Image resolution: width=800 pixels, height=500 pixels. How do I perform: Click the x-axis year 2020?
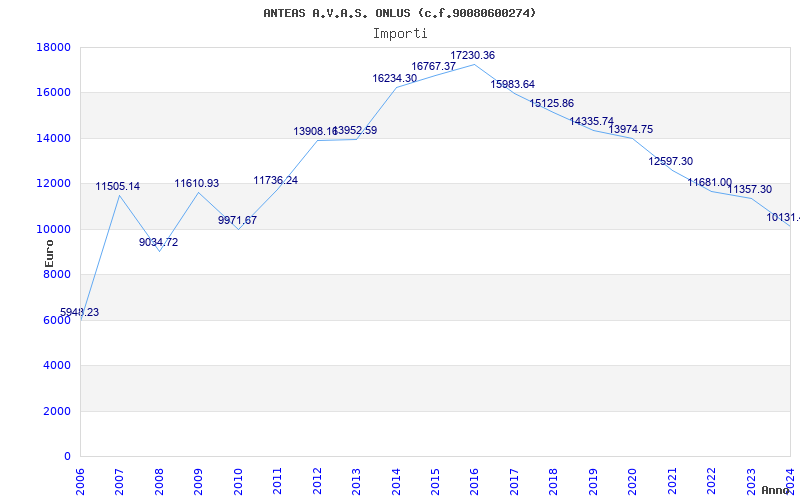(633, 481)
